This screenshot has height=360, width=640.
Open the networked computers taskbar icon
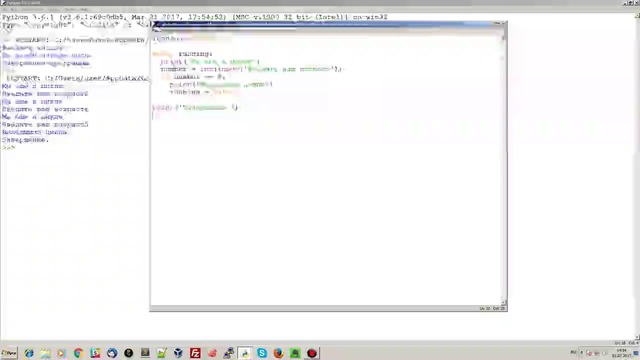click(x=229, y=353)
